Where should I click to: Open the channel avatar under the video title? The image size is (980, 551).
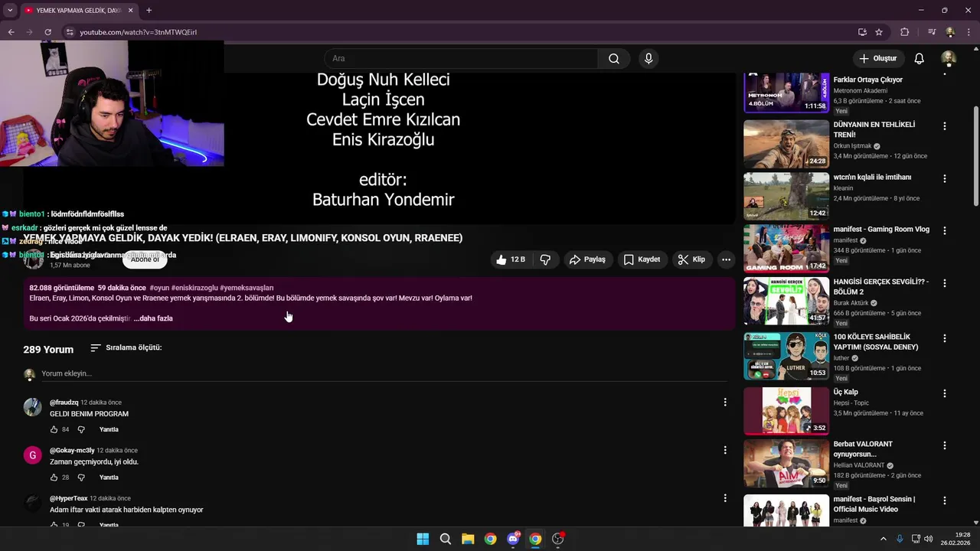(x=33, y=259)
